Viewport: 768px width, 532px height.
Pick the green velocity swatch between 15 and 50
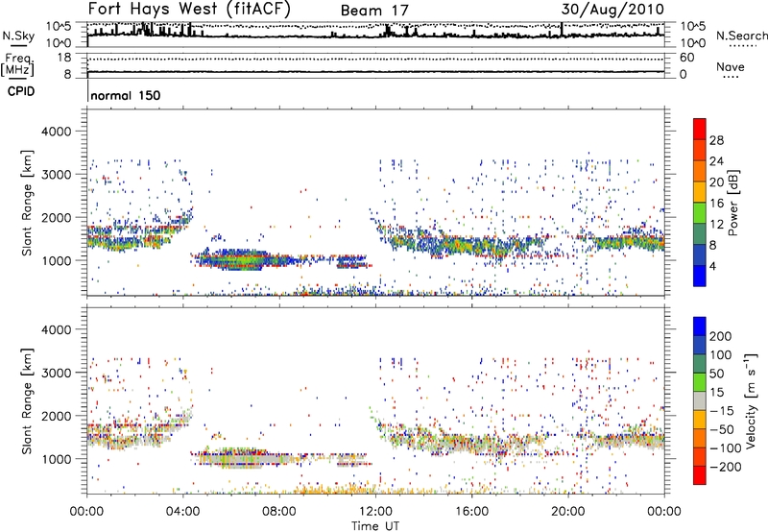[700, 382]
